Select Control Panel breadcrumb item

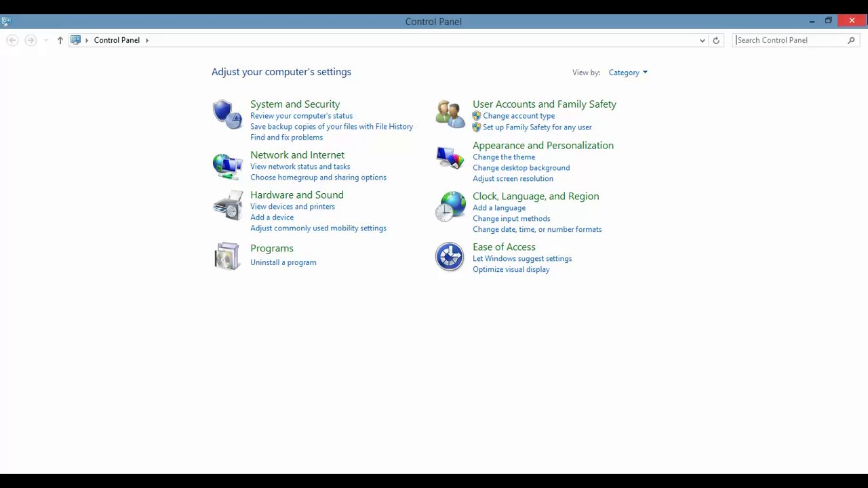pos(117,40)
